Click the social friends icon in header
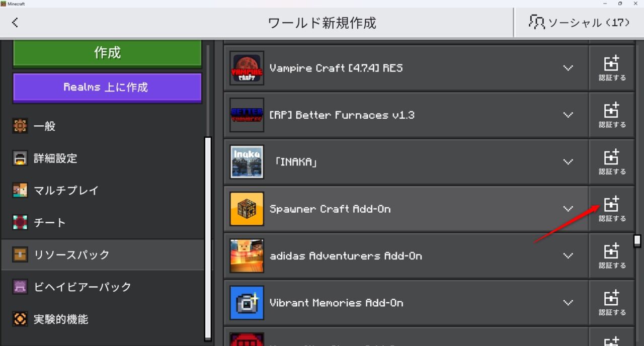Image resolution: width=644 pixels, height=346 pixels. pos(536,22)
